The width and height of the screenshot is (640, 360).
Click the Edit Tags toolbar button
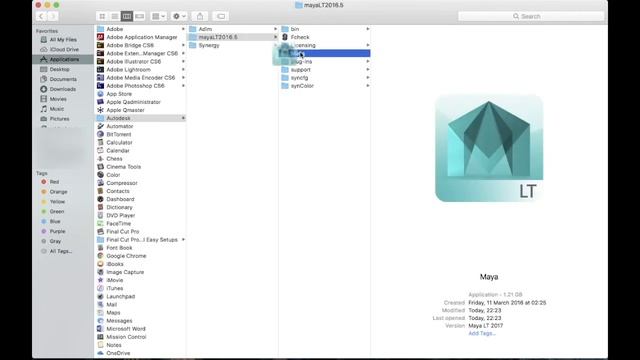tap(221, 16)
